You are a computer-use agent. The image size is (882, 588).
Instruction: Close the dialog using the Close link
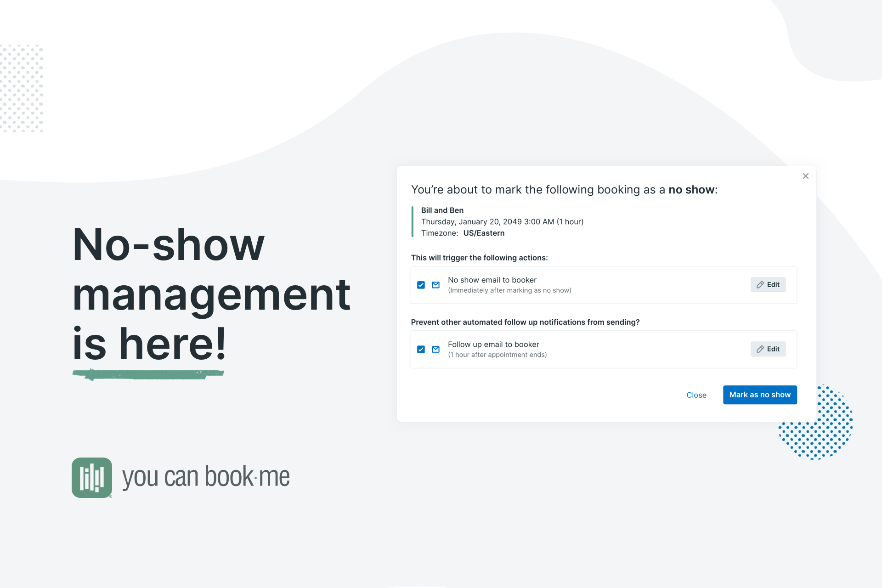tap(696, 395)
